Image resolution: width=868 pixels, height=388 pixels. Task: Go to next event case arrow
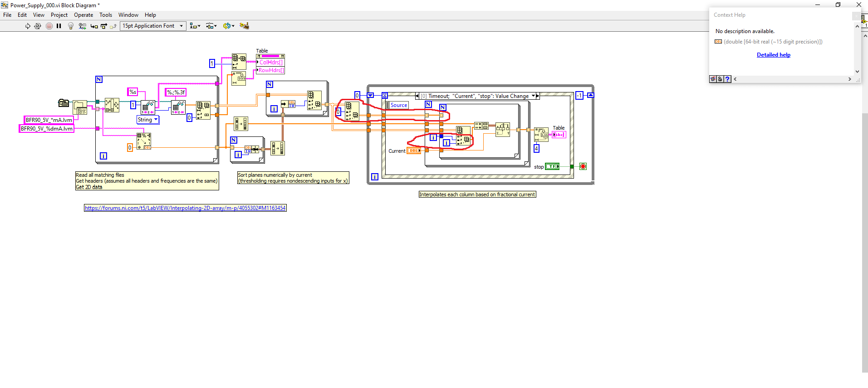(x=538, y=96)
